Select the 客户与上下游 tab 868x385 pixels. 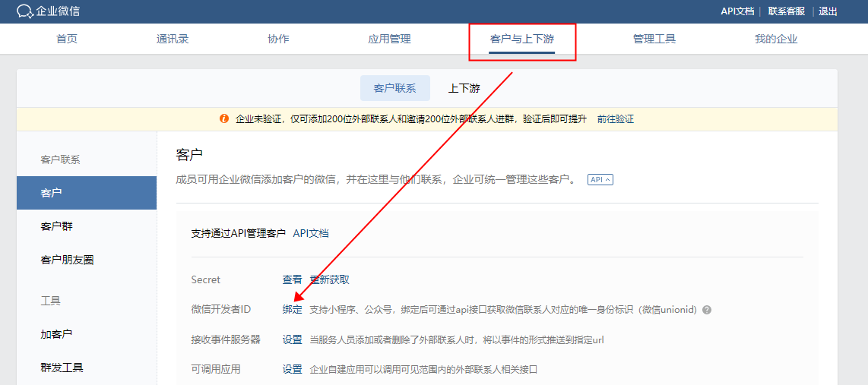[522, 39]
